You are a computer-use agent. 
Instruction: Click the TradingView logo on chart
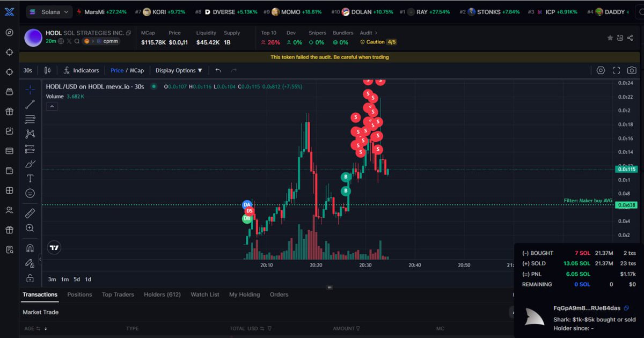tap(54, 248)
